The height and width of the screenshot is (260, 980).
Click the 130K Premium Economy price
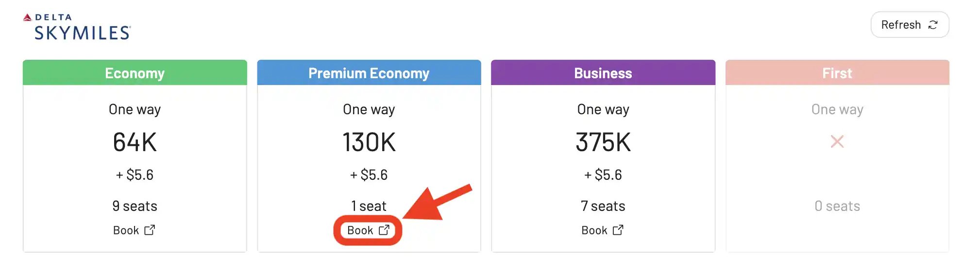[369, 142]
